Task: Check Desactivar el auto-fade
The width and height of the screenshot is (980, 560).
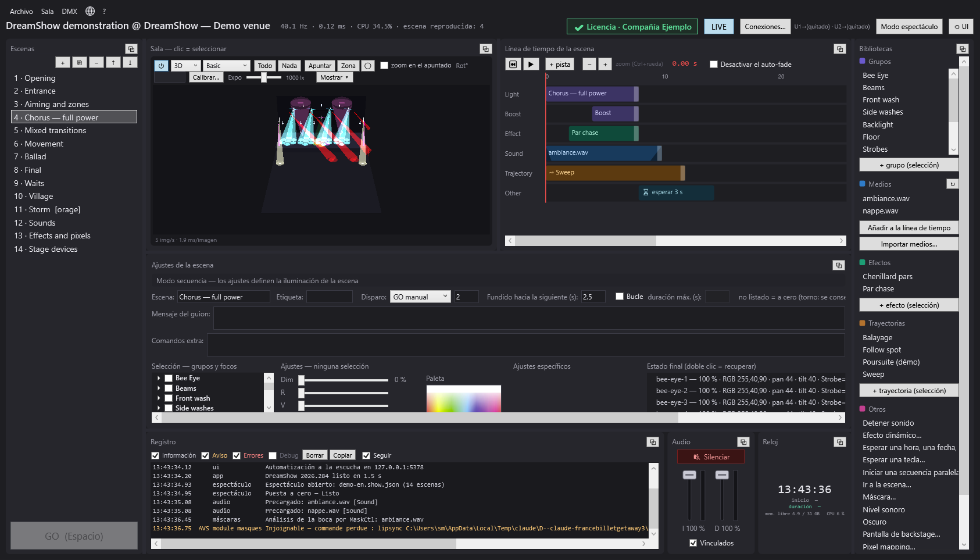Action: (713, 65)
